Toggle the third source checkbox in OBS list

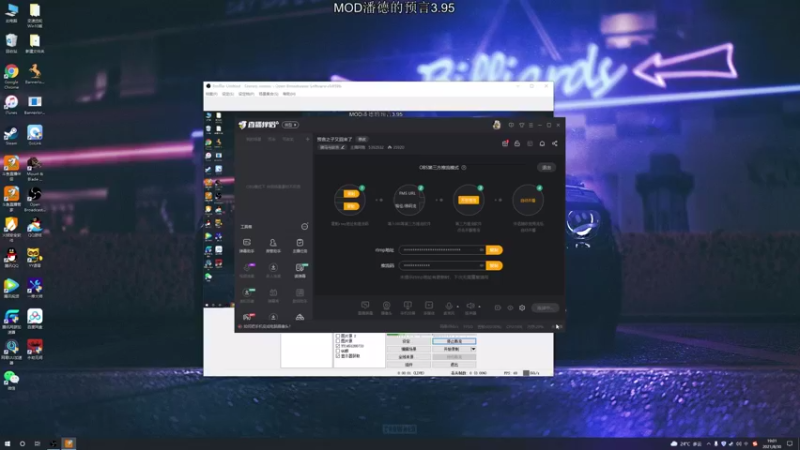pos(338,346)
